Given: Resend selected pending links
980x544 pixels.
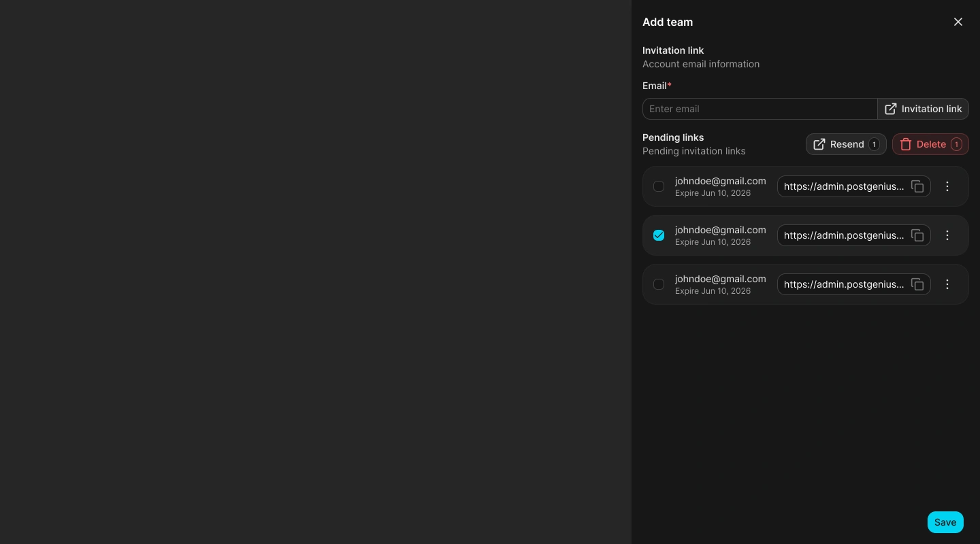Looking at the screenshot, I should coord(846,144).
